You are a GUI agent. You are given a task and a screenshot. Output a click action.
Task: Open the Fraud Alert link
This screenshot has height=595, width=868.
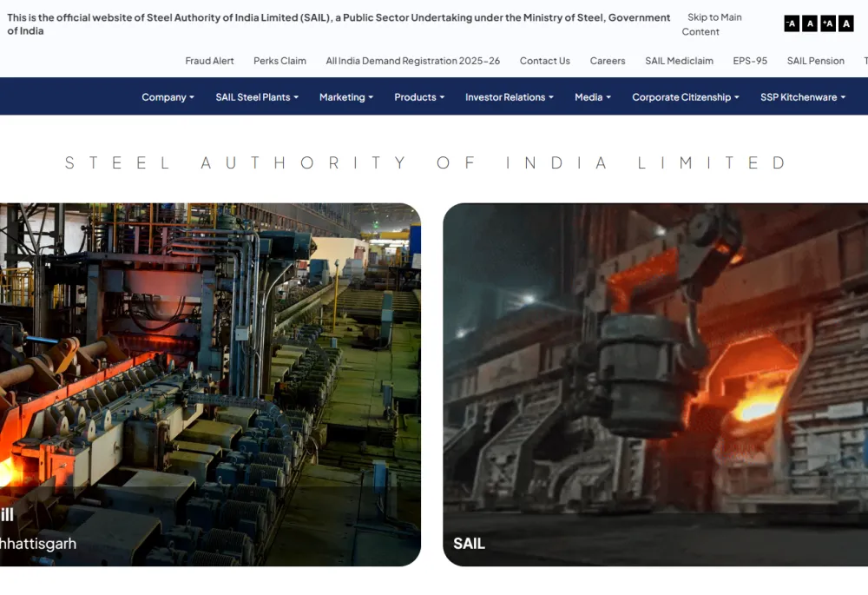tap(209, 61)
